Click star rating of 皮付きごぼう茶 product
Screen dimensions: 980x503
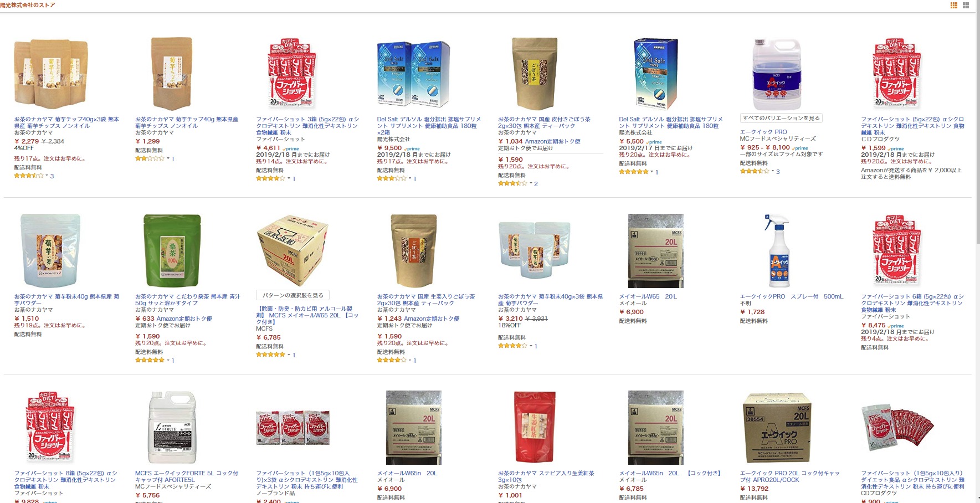[x=512, y=183]
